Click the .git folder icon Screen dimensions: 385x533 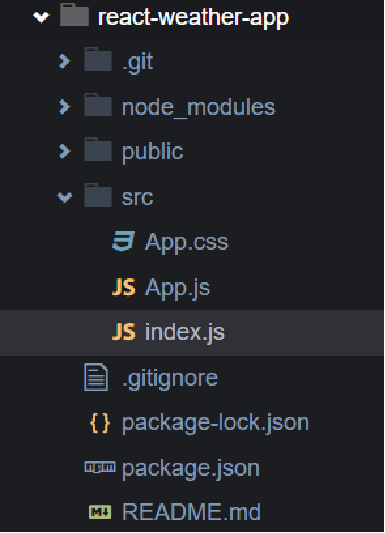[x=98, y=60]
